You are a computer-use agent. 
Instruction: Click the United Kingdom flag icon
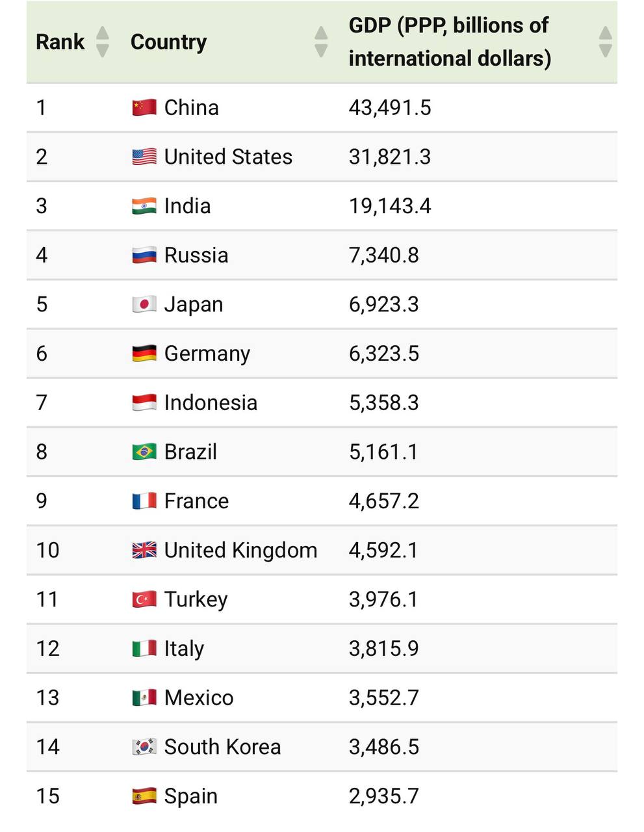click(x=144, y=550)
